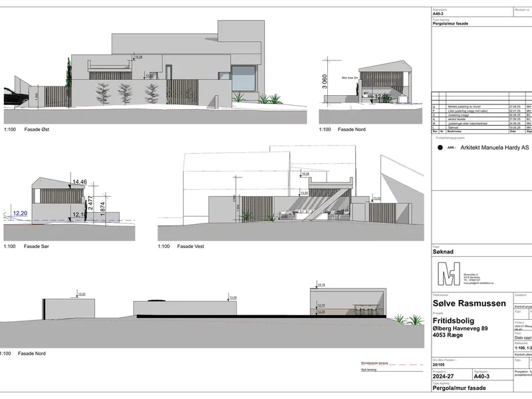Select the 'Fasade Vest' drawing label
This screenshot has width=532, height=399.
coord(190,246)
